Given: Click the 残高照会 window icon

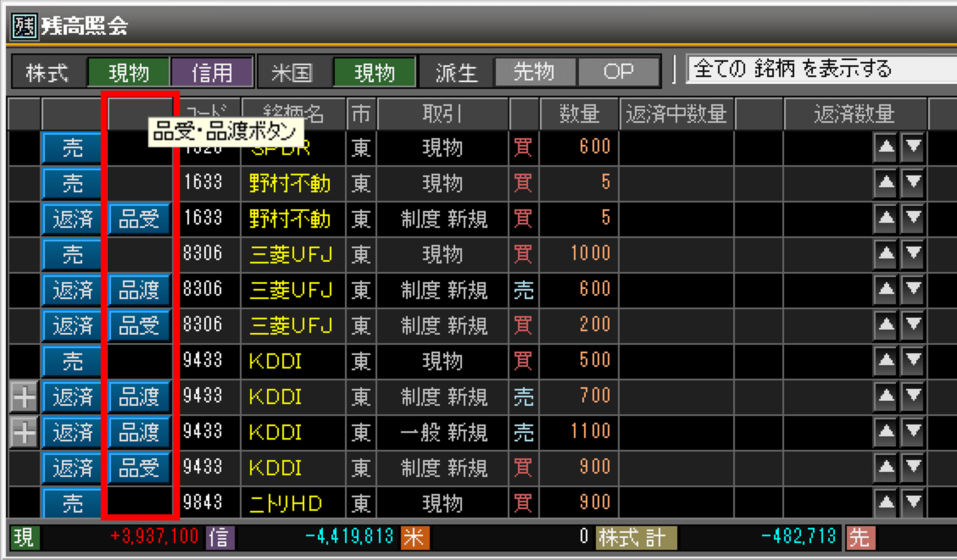Looking at the screenshot, I should tap(24, 27).
